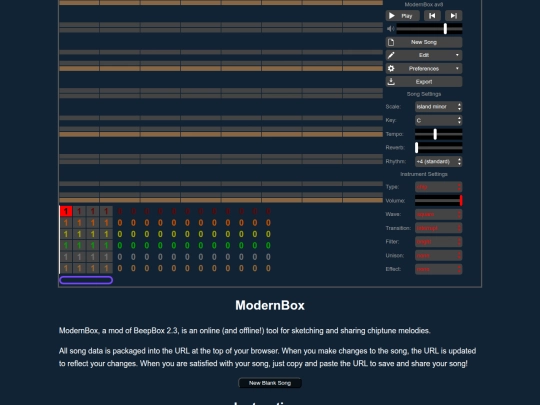Screen dimensions: 540x405
Task: Click the purple loop bar under the grid
Action: pyautogui.click(x=86, y=280)
